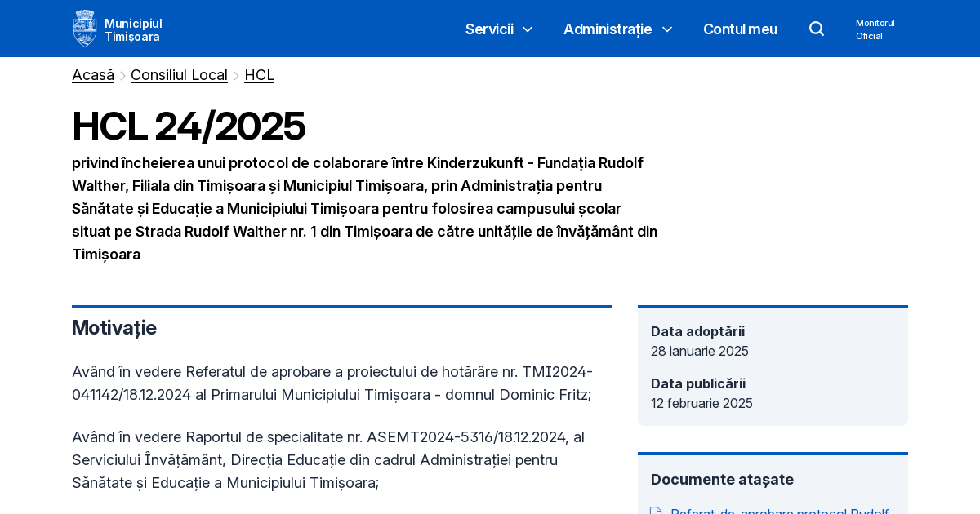
Task: Open the Servicii menu
Action: coord(489,29)
